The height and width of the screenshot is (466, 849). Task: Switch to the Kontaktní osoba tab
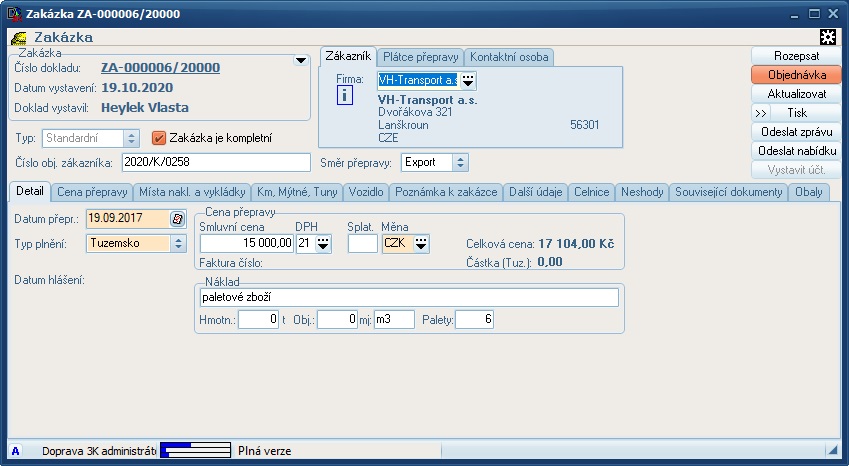(509, 57)
